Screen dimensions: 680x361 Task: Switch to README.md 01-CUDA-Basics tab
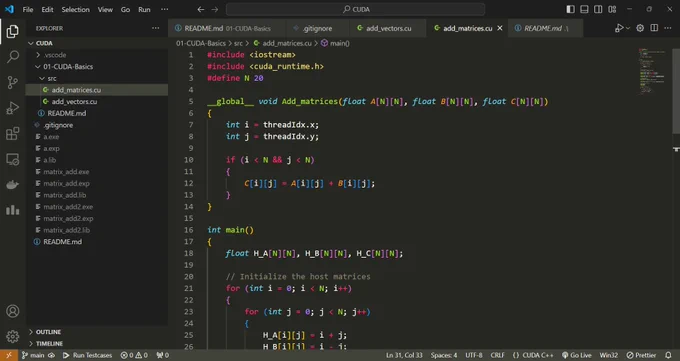(x=227, y=28)
